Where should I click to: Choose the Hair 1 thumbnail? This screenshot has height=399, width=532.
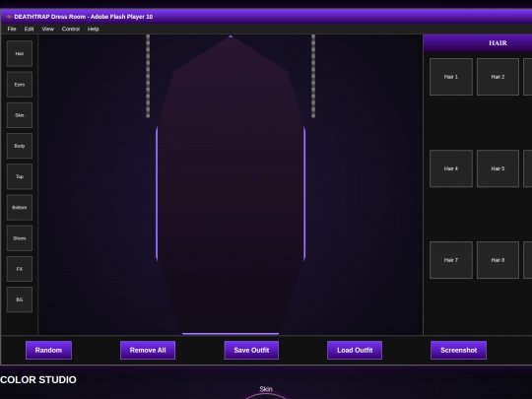pyautogui.click(x=451, y=77)
